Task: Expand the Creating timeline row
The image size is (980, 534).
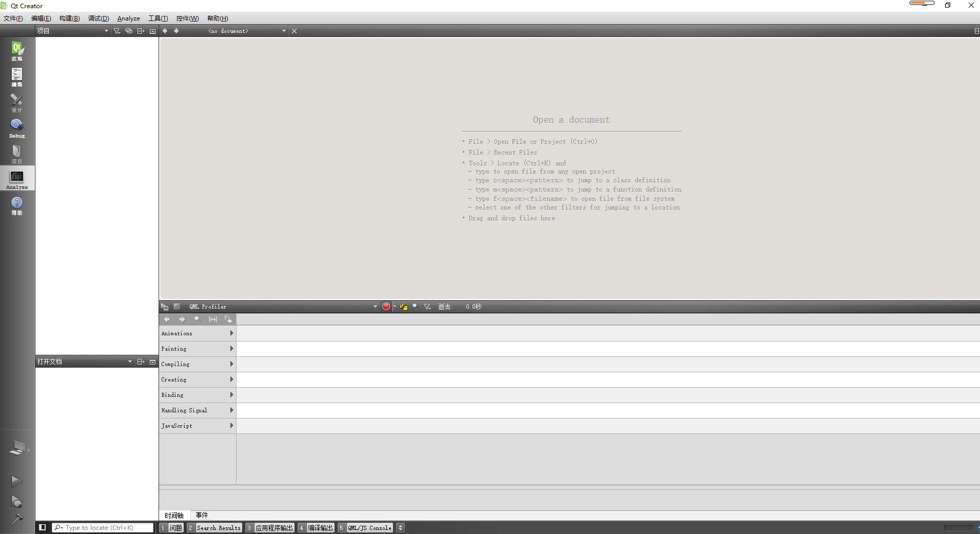Action: 231,379
